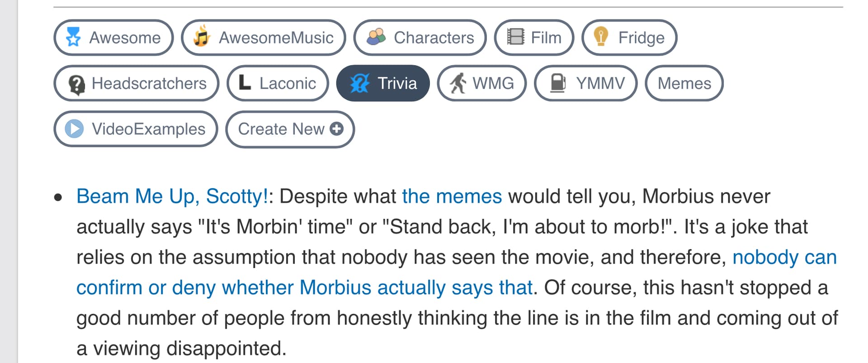This screenshot has width=868, height=363.
Task: Click the Characters people group icon
Action: [x=376, y=37]
